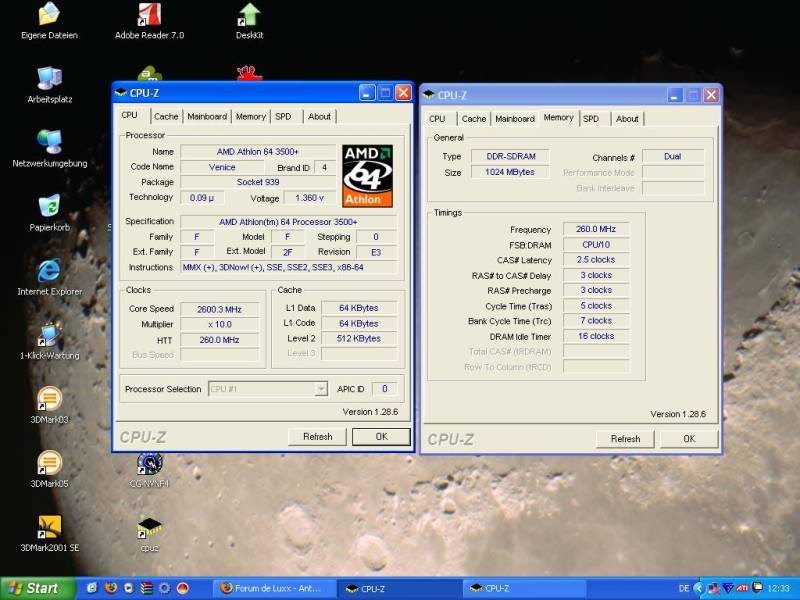Click the Instructions field listing MMX, SSE

tap(289, 267)
